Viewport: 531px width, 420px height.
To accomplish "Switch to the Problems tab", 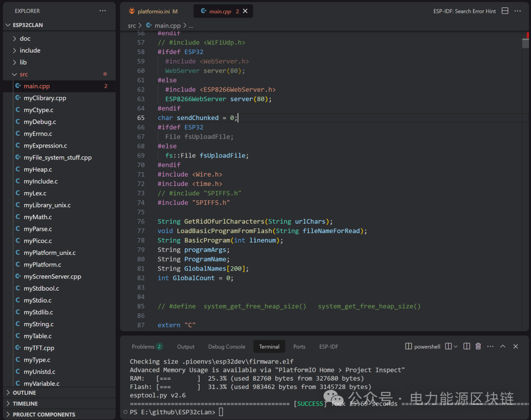I will tap(147, 347).
